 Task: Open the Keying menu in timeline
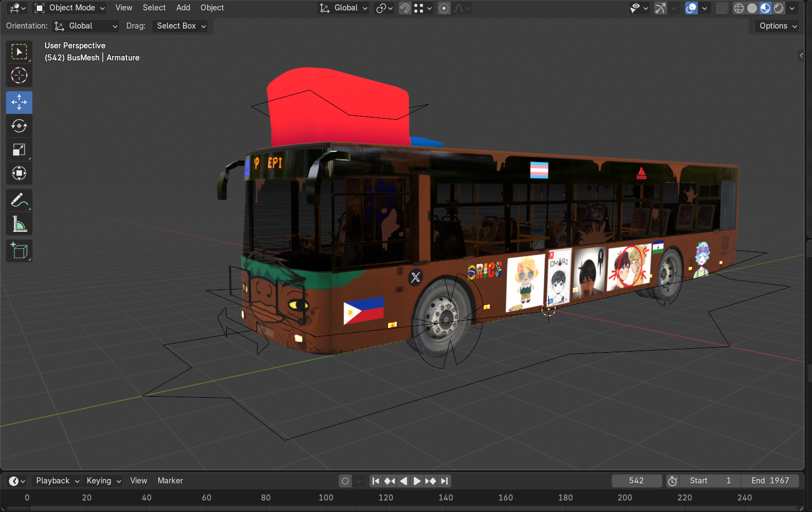103,481
